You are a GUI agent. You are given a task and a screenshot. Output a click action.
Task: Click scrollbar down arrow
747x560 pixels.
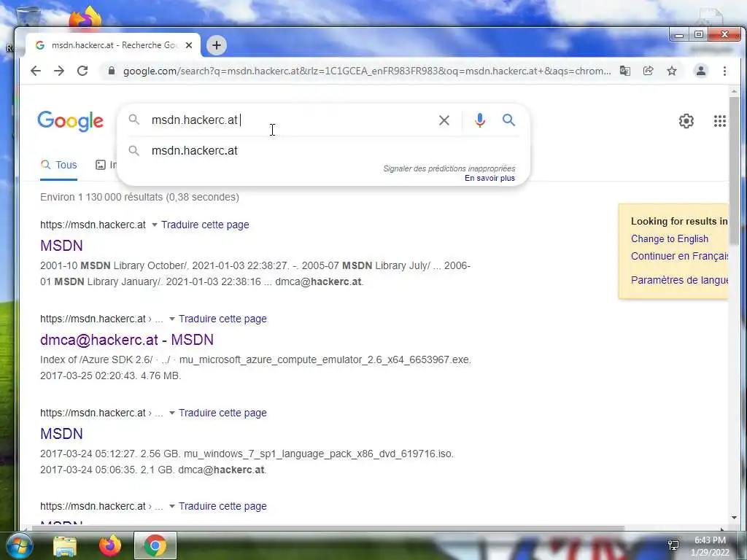(x=734, y=518)
